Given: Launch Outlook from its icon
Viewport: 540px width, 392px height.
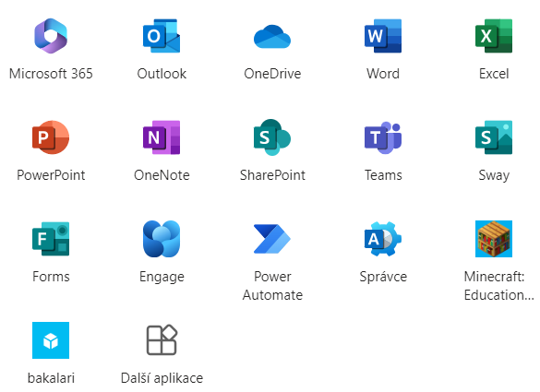Looking at the screenshot, I should [162, 36].
